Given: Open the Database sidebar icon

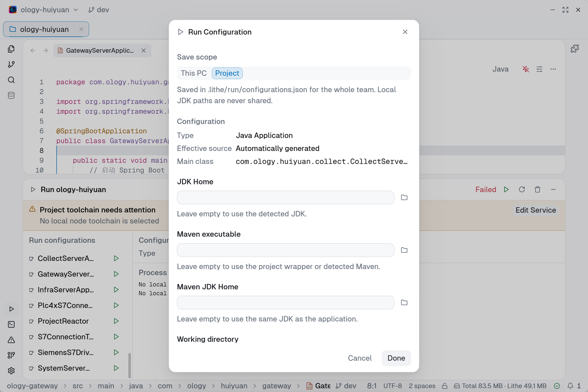Looking at the screenshot, I should tap(11, 95).
